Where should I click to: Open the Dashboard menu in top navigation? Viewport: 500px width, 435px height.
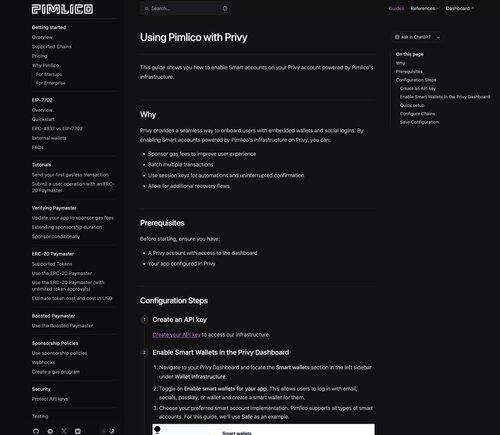[x=460, y=8]
